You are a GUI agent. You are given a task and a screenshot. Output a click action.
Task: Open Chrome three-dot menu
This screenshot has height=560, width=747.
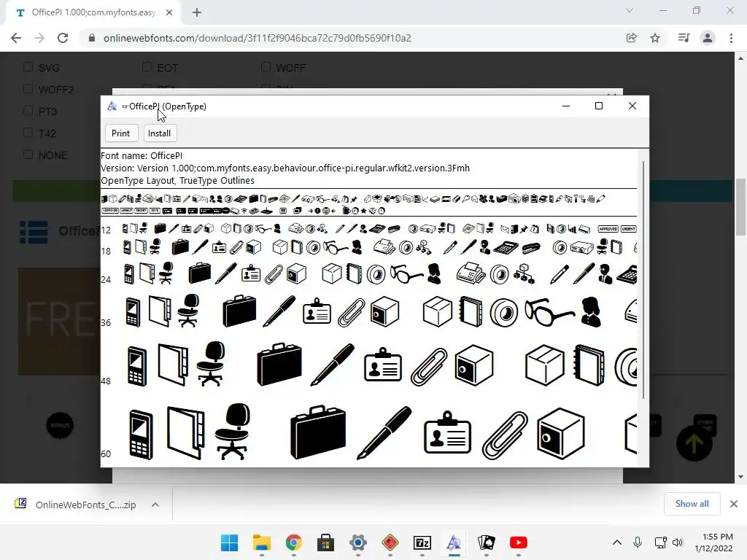coord(731,38)
